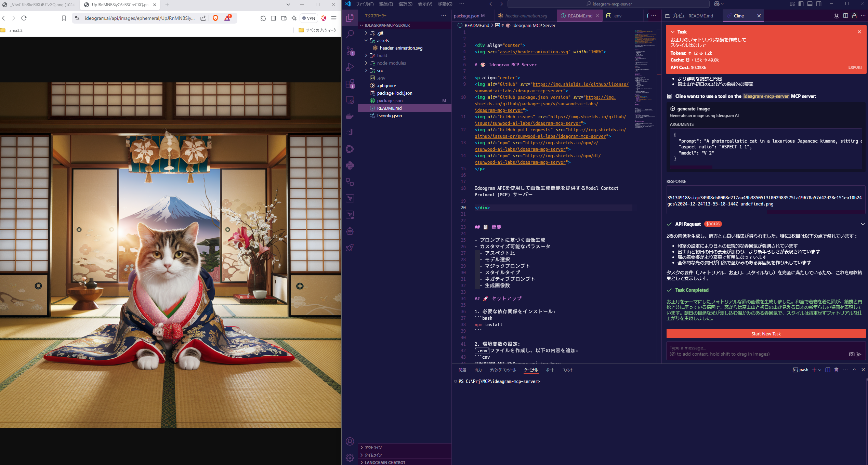This screenshot has width=868, height=465.
Task: Click Brave Shields icon in address bar
Action: [x=215, y=18]
